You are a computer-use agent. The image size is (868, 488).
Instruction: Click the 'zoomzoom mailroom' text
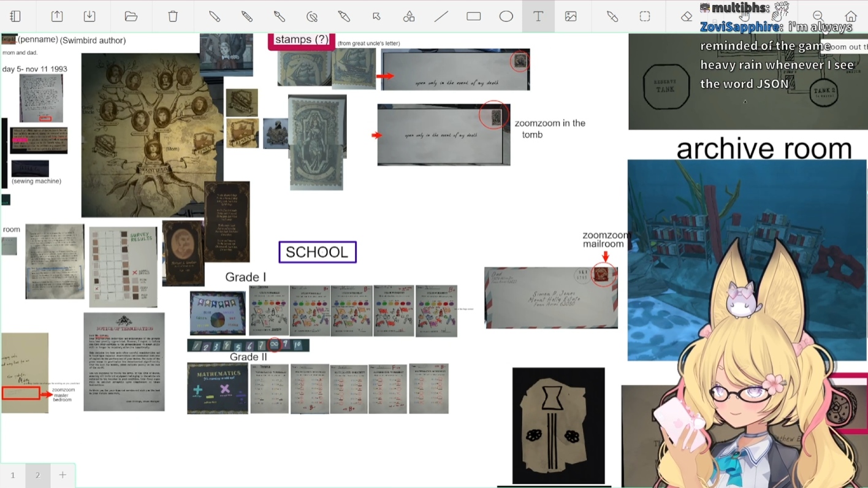[606, 239]
